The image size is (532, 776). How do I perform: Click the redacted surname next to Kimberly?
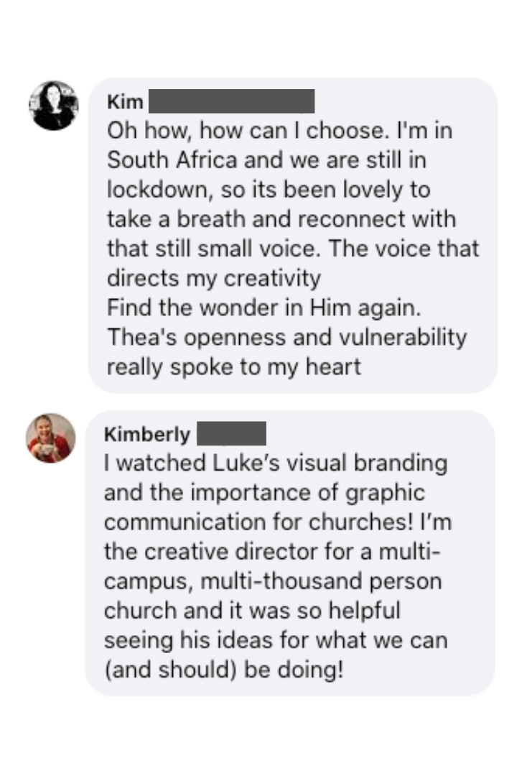tap(231, 433)
